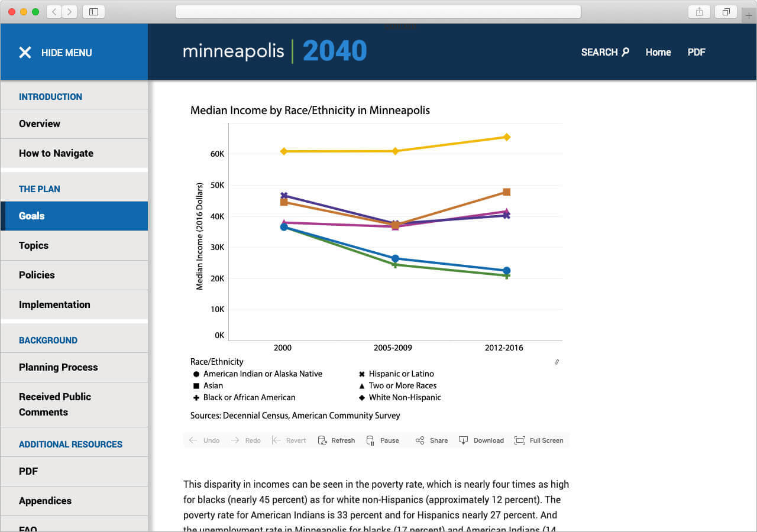
Task: Click Home link in header
Action: 658,52
